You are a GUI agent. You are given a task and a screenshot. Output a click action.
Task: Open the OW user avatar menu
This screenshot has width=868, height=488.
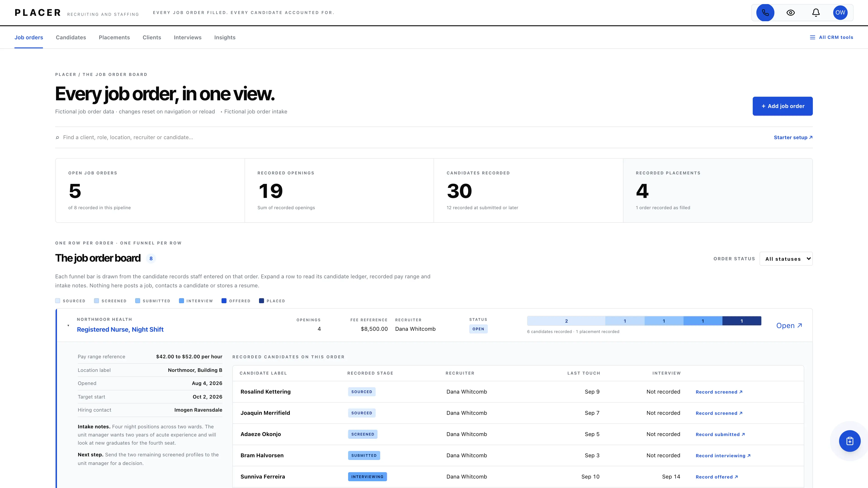click(840, 12)
